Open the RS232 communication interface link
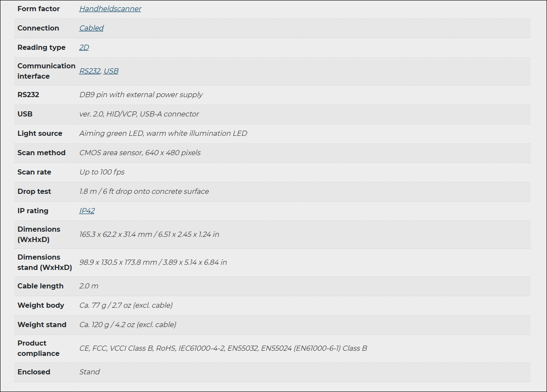The image size is (547, 392). pyautogui.click(x=90, y=71)
